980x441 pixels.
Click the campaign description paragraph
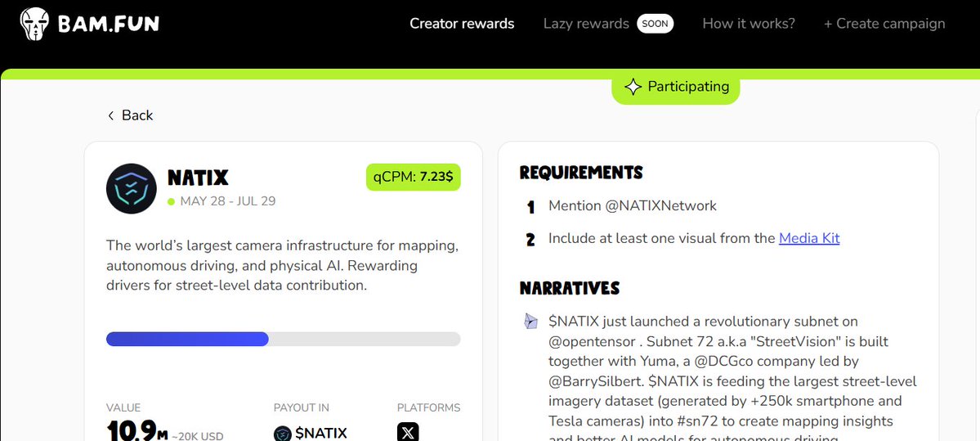[x=283, y=265]
